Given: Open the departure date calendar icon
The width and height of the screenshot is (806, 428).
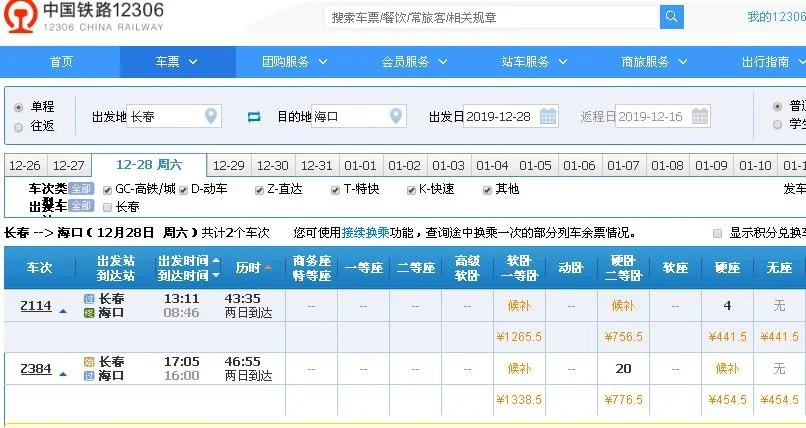Looking at the screenshot, I should coord(548,116).
